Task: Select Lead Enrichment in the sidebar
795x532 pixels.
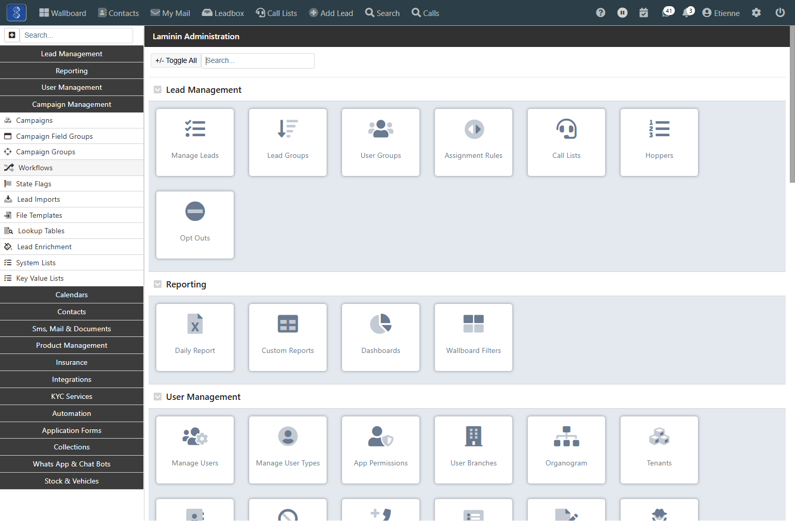Action: (x=72, y=247)
